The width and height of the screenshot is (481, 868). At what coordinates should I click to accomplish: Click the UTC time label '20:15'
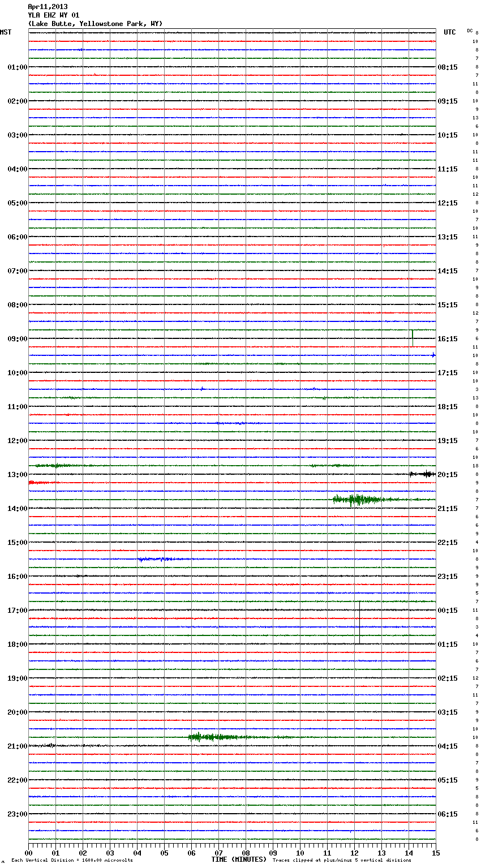[x=448, y=475]
